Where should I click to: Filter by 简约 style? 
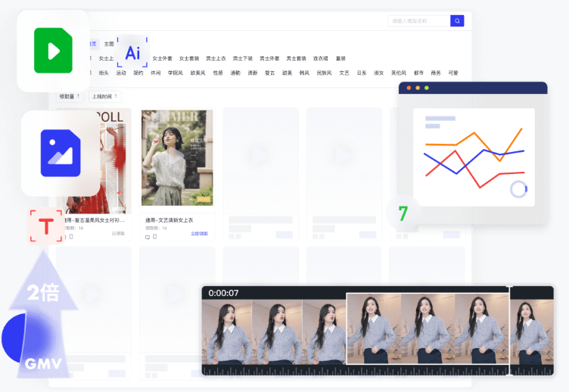coord(138,73)
